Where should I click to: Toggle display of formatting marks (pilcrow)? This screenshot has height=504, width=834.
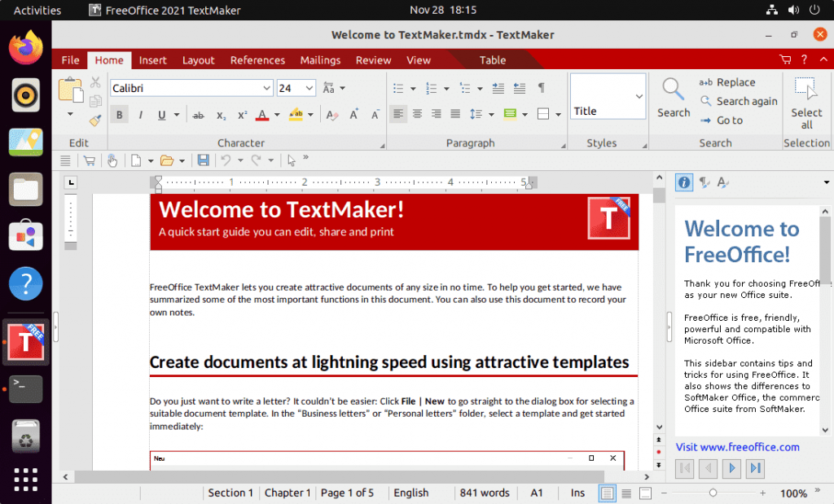pos(541,88)
